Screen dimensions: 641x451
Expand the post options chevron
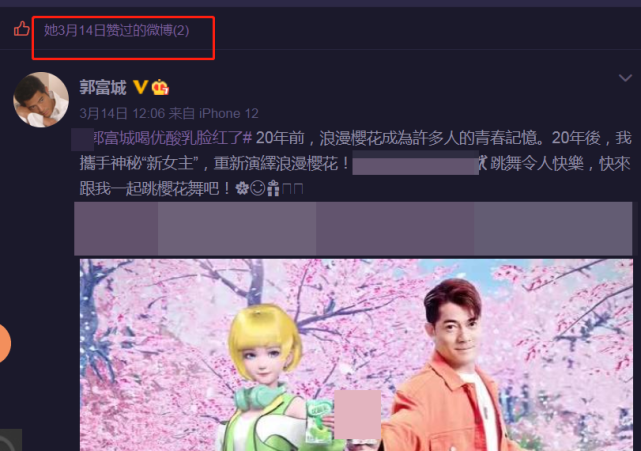click(x=625, y=78)
